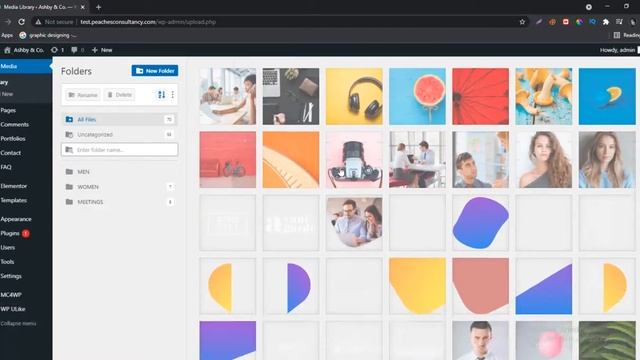Select the laptop desk flatlay image
This screenshot has height=360, width=640.
(291, 96)
